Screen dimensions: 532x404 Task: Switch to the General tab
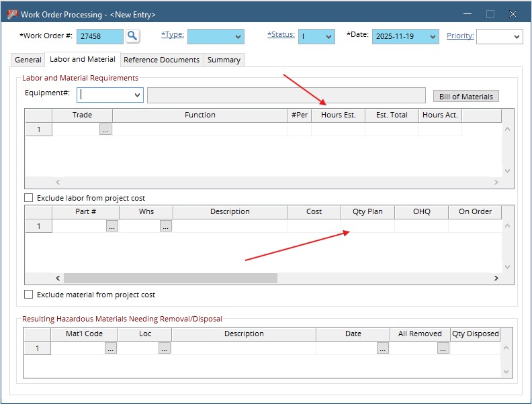click(x=28, y=60)
